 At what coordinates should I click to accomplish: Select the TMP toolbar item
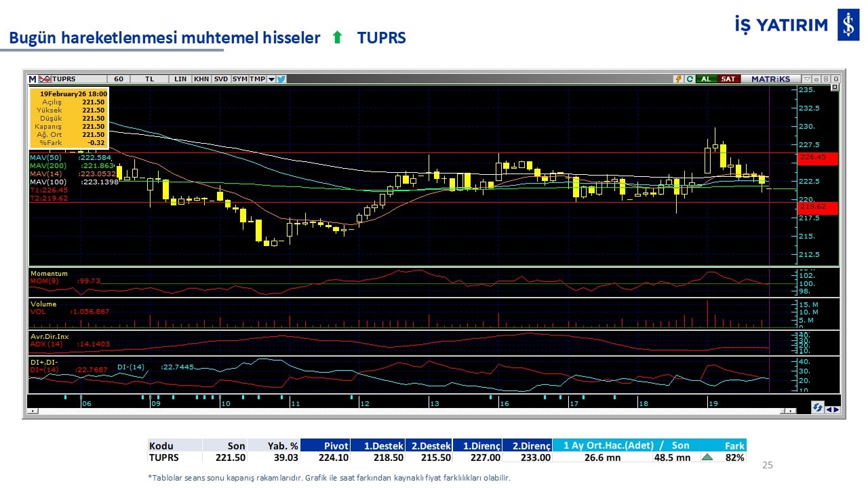point(257,79)
